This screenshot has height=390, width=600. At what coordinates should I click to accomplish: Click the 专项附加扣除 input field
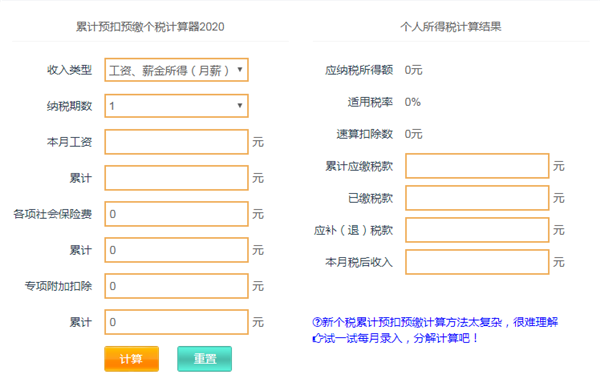click(x=176, y=286)
